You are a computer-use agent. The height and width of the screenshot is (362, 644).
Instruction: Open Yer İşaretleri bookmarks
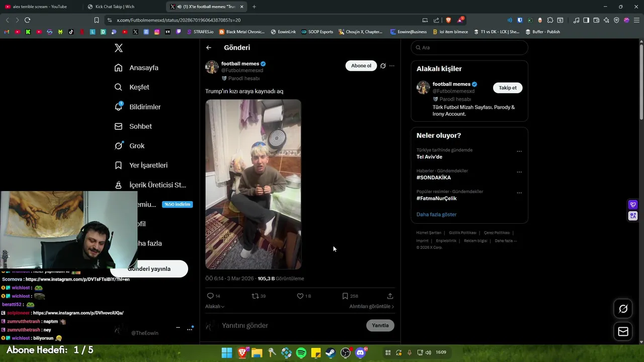pos(141,165)
